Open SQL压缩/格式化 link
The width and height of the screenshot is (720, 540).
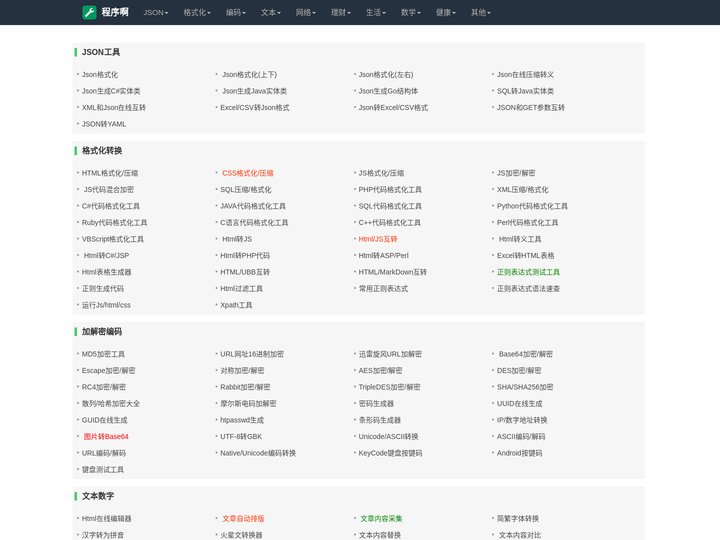coord(246,190)
